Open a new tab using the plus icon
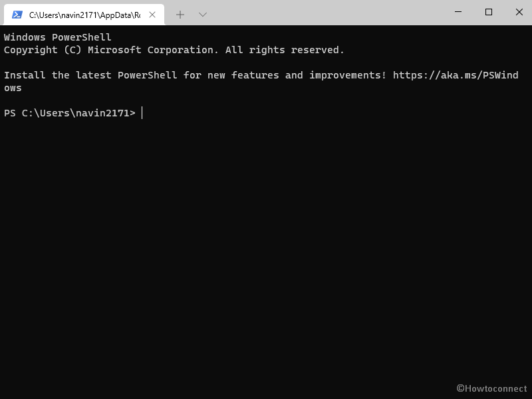Viewport: 532px width, 399px height. (180, 13)
